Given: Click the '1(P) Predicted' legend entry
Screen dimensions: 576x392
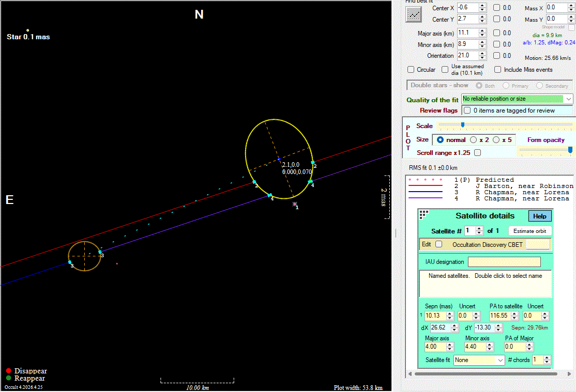Looking at the screenshot, I should (x=461, y=180).
